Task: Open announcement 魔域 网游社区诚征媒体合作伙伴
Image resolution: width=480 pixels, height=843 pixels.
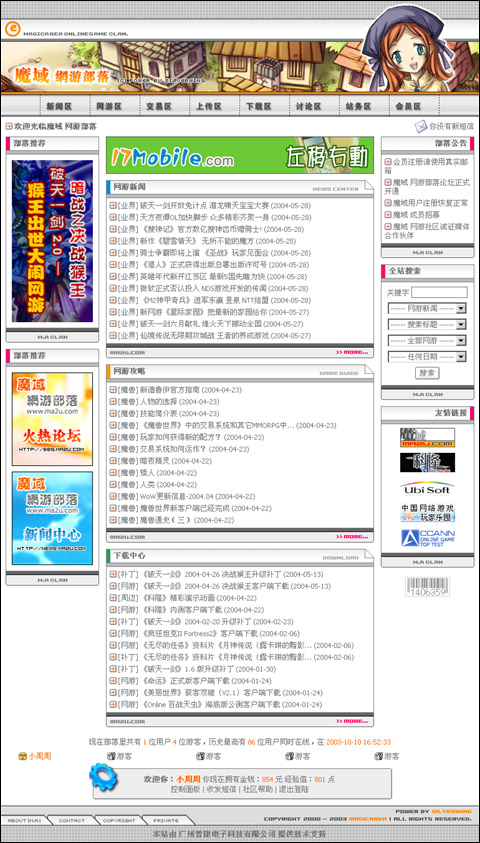Action: [427, 231]
